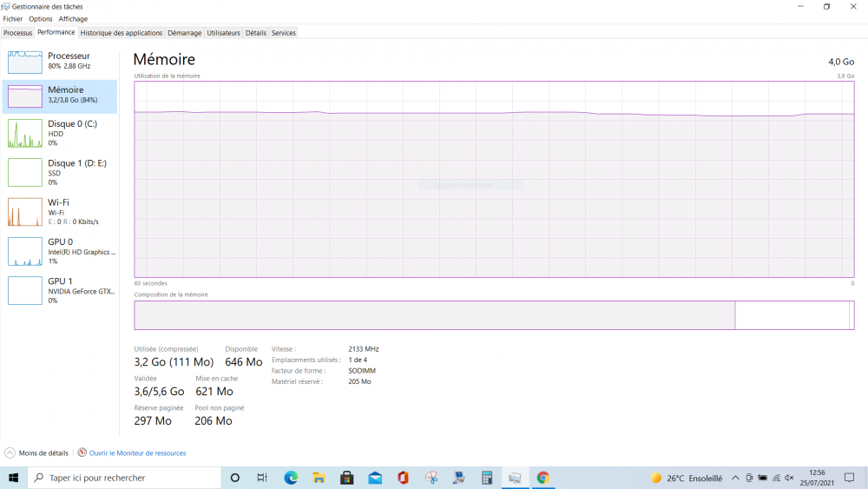Open the Mail app from taskbar

tap(375, 478)
